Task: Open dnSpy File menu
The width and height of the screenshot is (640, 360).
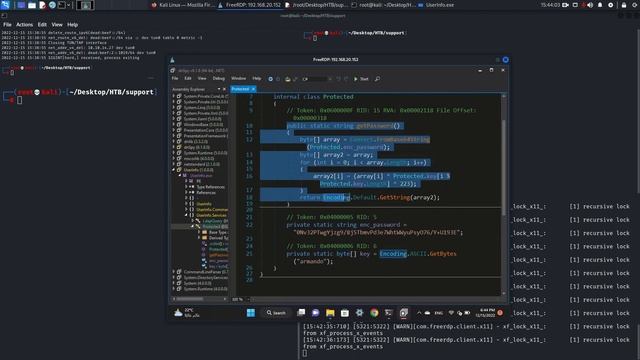Action: point(175,78)
